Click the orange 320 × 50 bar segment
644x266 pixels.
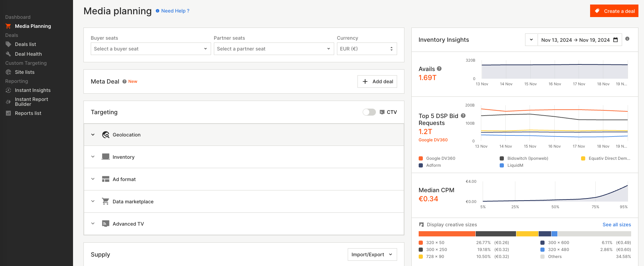(446, 234)
